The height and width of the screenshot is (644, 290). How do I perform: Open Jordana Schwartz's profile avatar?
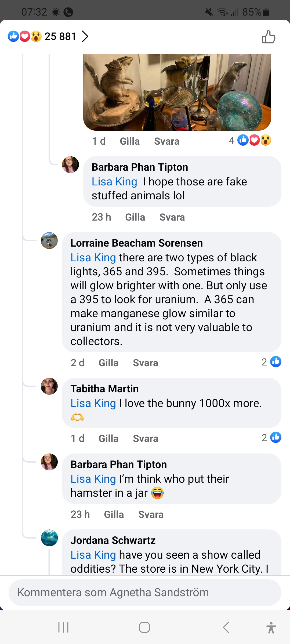pos(49,538)
